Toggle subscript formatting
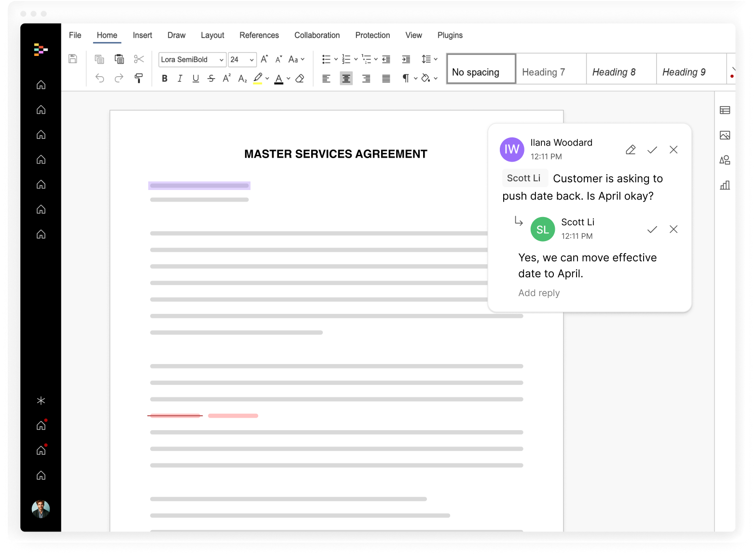 (243, 79)
